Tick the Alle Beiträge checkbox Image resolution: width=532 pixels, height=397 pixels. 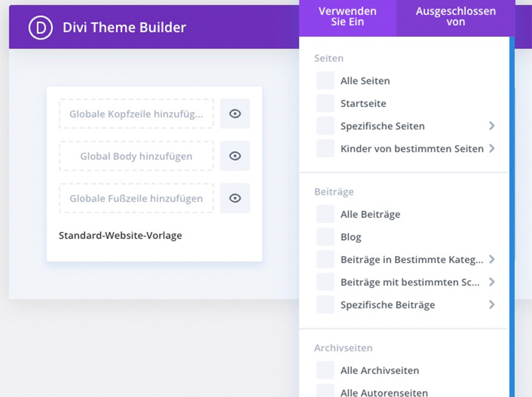[x=325, y=214]
